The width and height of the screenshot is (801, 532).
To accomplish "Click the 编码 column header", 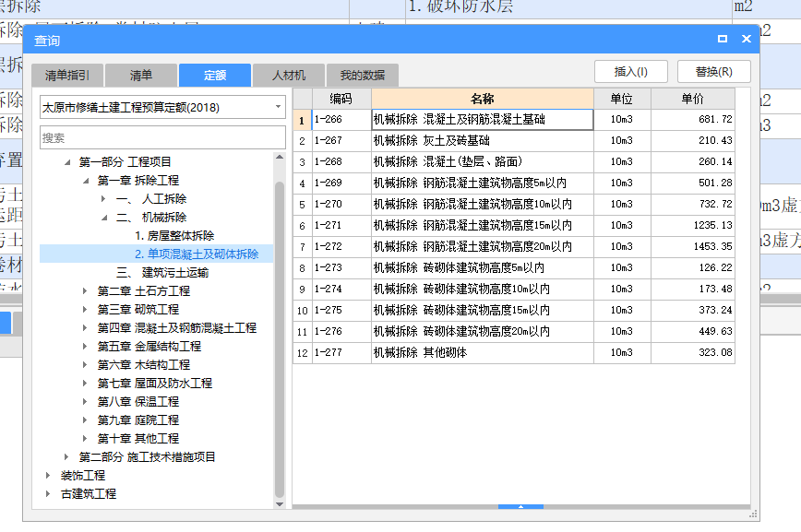I will (341, 99).
